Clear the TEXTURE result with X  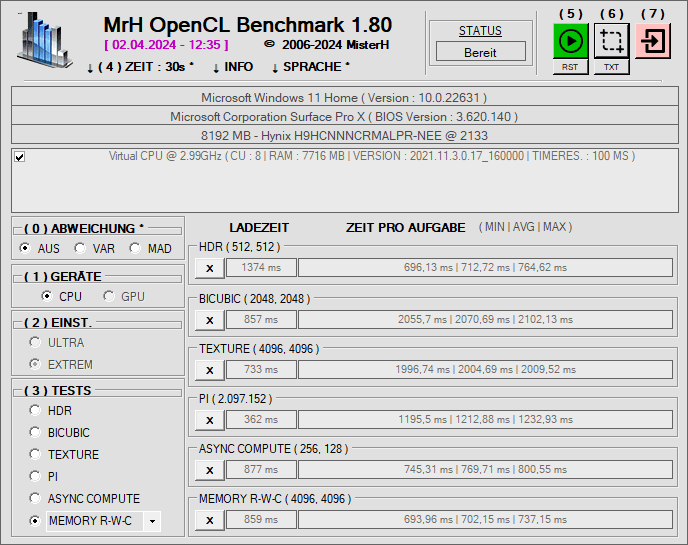[x=210, y=370]
